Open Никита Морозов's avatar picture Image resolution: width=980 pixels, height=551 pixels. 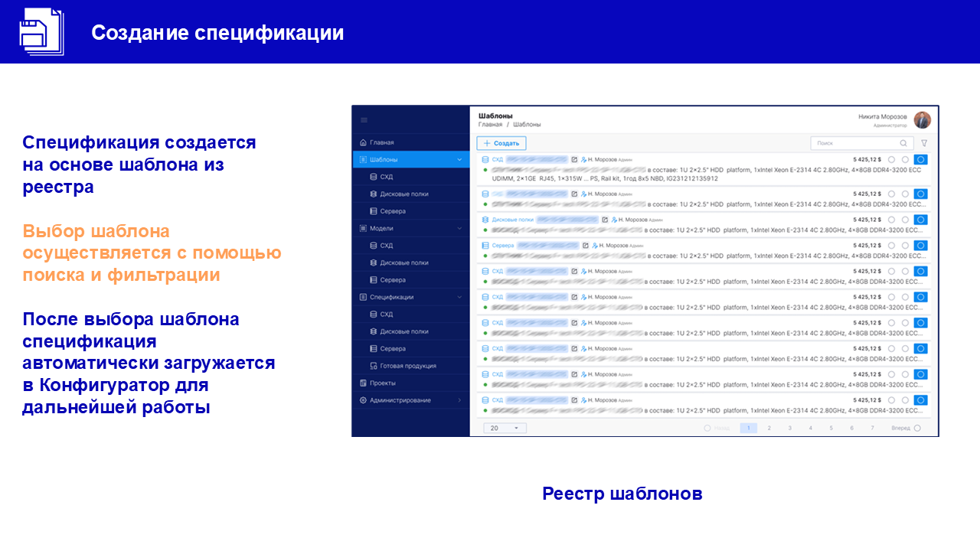coord(923,120)
